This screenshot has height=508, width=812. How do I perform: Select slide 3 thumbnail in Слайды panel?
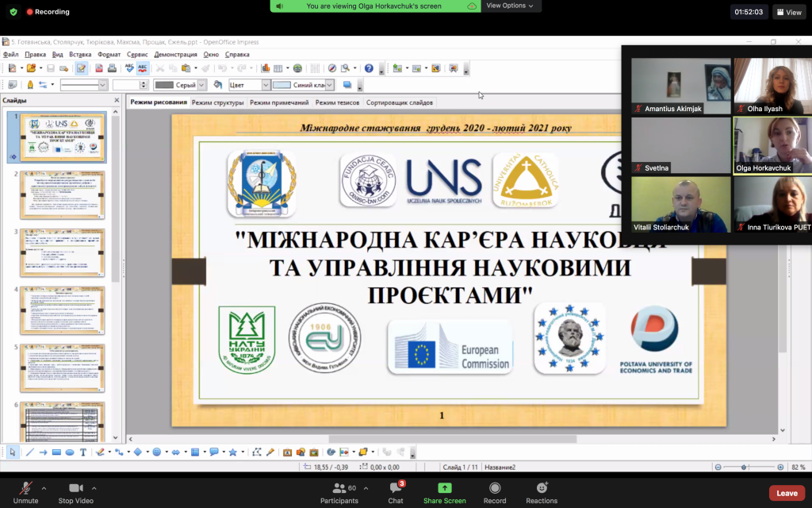tap(62, 252)
